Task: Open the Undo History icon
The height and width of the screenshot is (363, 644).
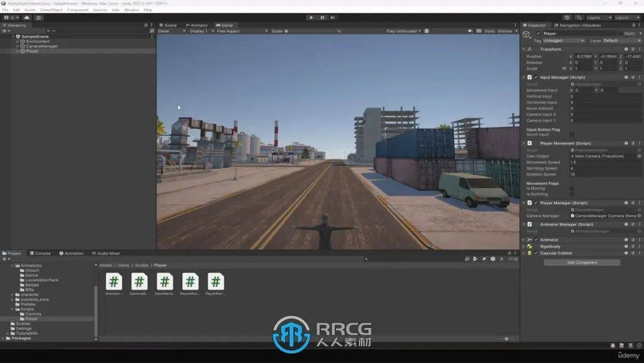Action: (x=566, y=17)
